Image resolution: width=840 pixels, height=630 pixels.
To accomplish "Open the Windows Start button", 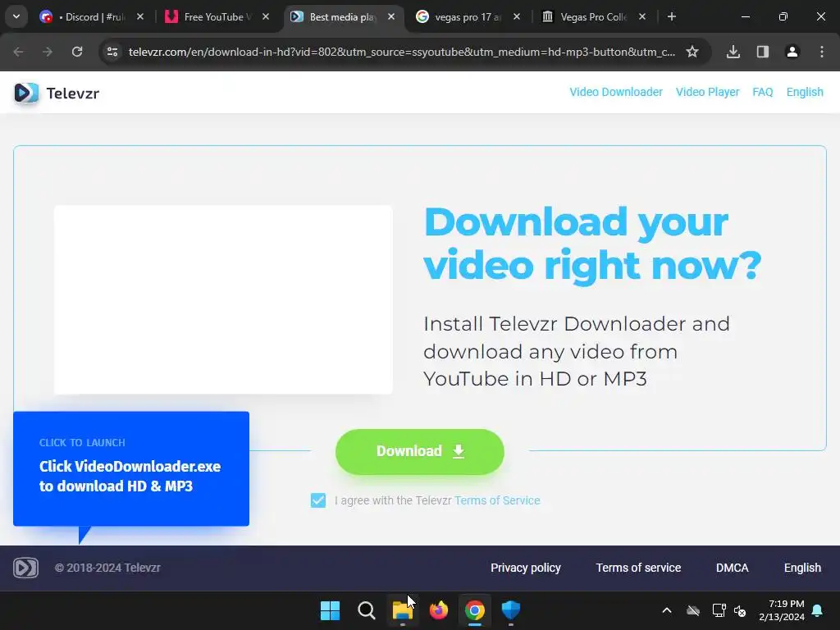I will (x=330, y=610).
